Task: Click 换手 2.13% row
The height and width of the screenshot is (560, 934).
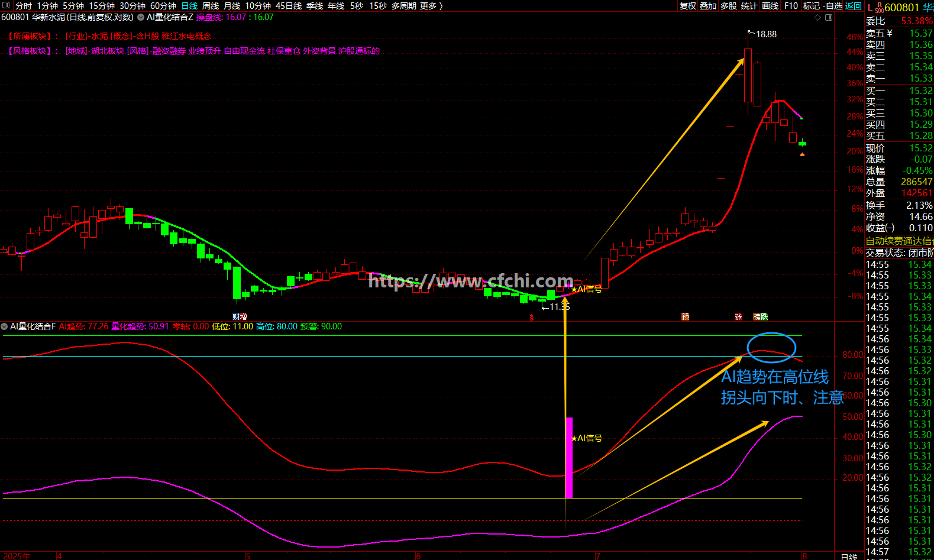Action: (x=899, y=206)
